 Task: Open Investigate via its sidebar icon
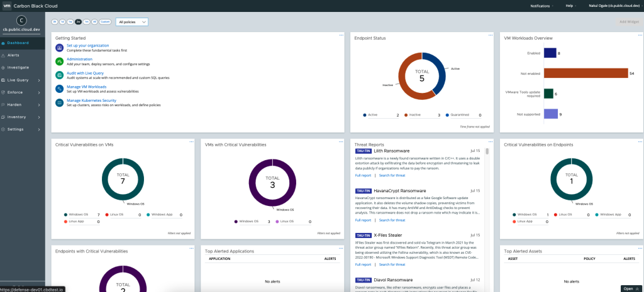pos(3,68)
